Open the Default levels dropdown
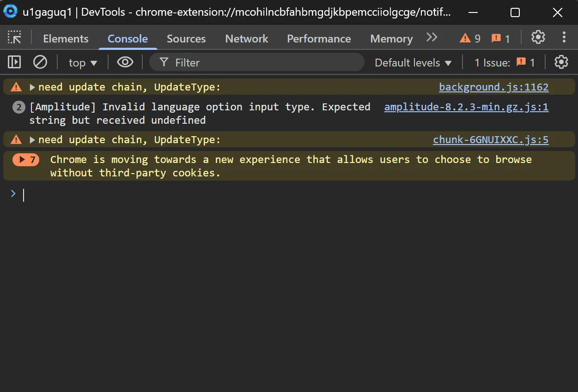The width and height of the screenshot is (578, 392). (412, 62)
